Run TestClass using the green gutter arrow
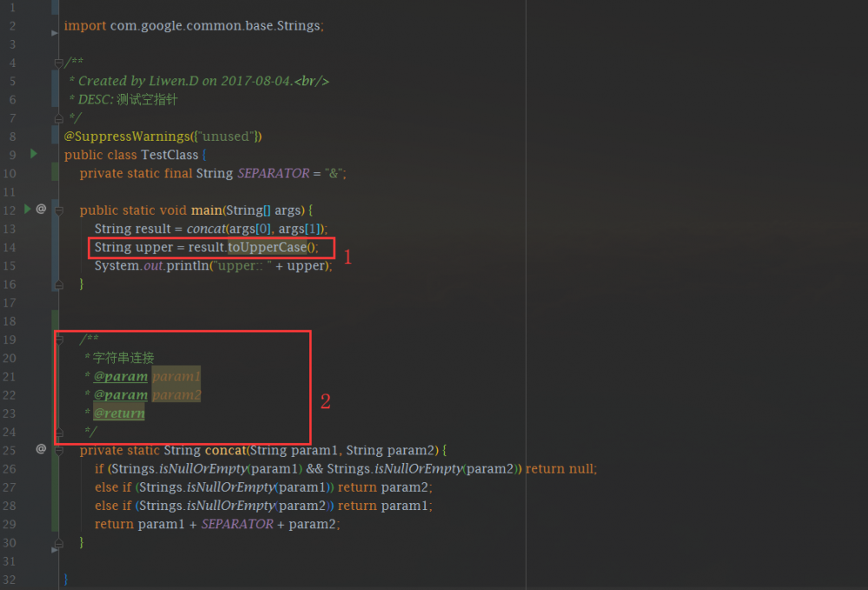This screenshot has height=590, width=868. tap(33, 154)
